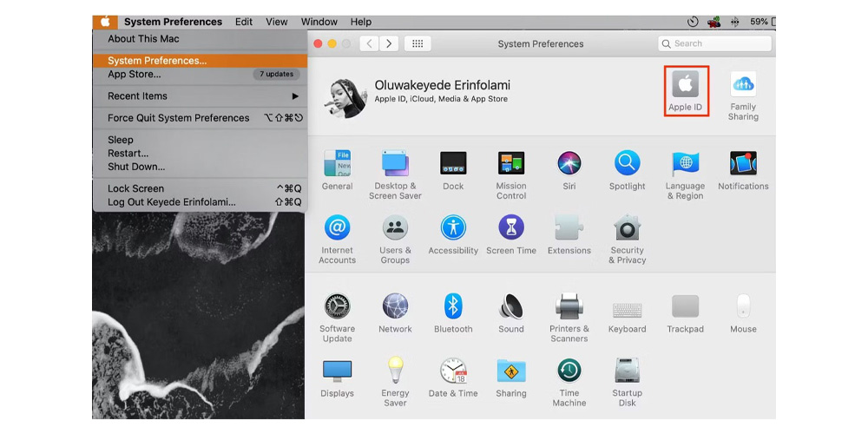
Task: Open the System Preferences app menu
Action: click(173, 22)
